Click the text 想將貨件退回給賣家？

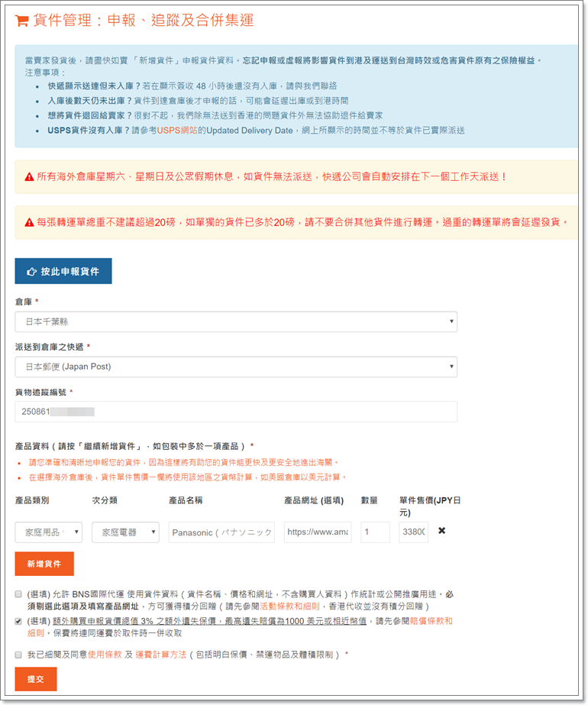click(90, 115)
